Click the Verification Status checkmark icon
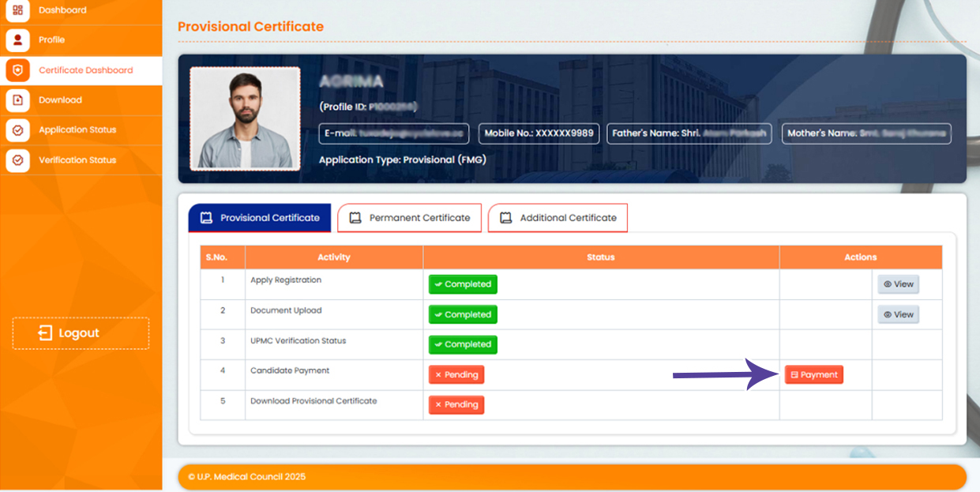Image resolution: width=980 pixels, height=492 pixels. coord(17,160)
